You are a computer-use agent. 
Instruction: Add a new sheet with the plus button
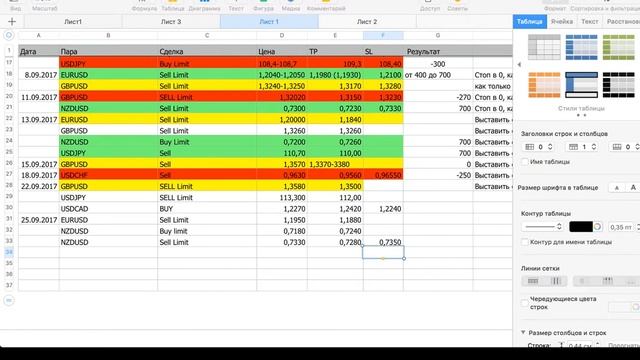(12, 22)
